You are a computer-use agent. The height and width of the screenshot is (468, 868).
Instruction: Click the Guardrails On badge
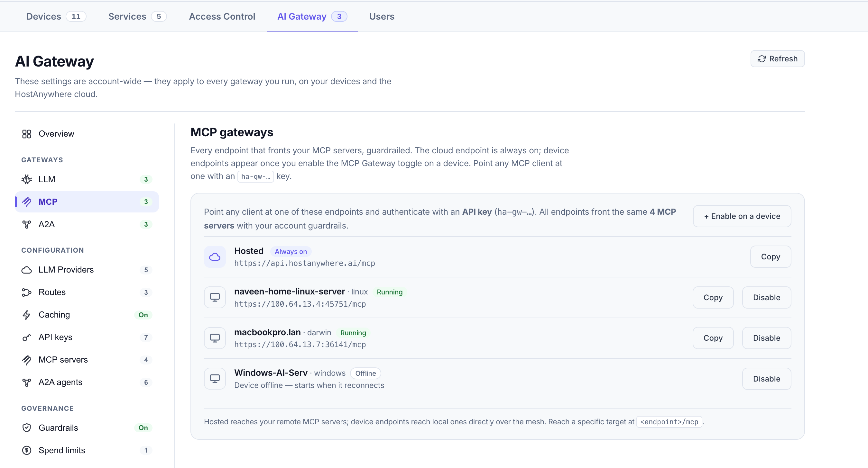(x=143, y=428)
